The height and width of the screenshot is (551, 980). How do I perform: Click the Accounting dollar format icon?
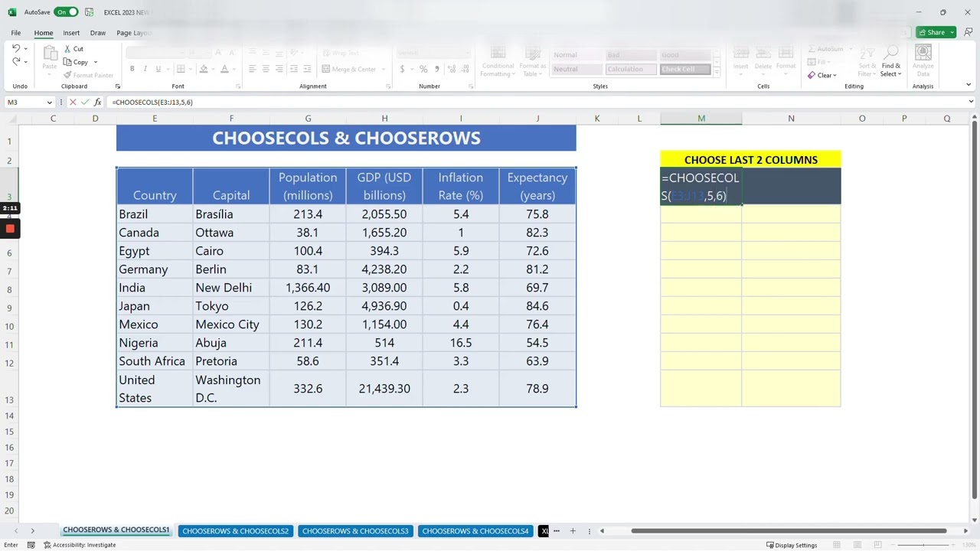point(403,69)
